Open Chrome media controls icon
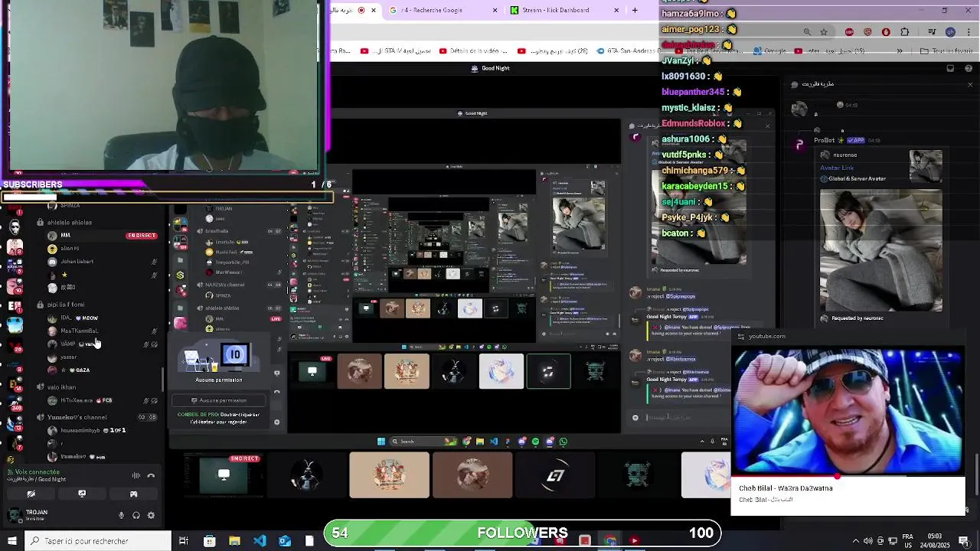Screen dimensions: 980x551 [932, 32]
